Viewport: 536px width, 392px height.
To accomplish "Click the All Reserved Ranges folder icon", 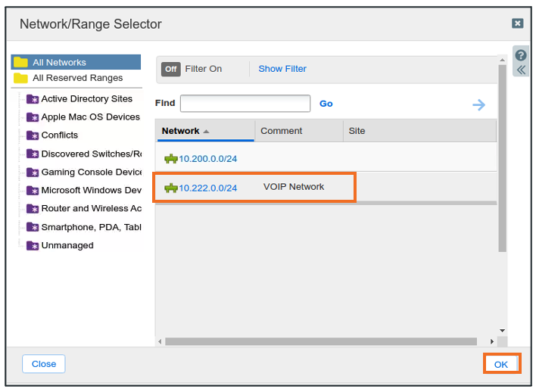I will pyautogui.click(x=20, y=78).
